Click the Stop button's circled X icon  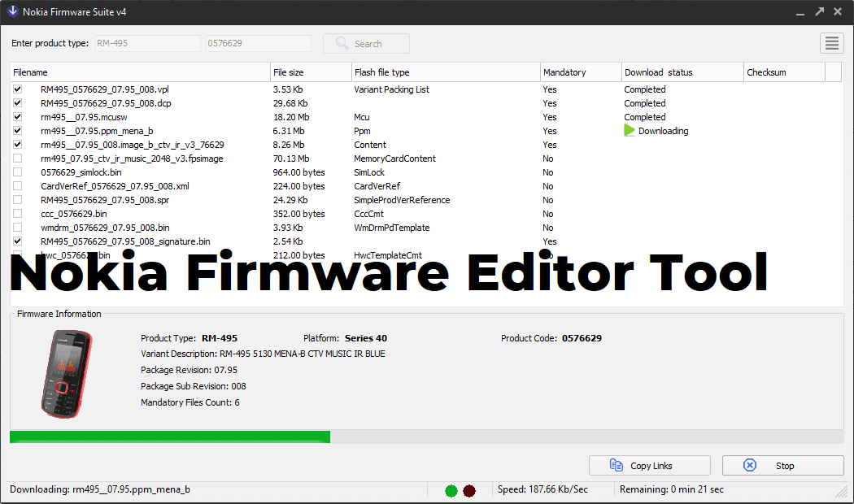click(x=750, y=465)
